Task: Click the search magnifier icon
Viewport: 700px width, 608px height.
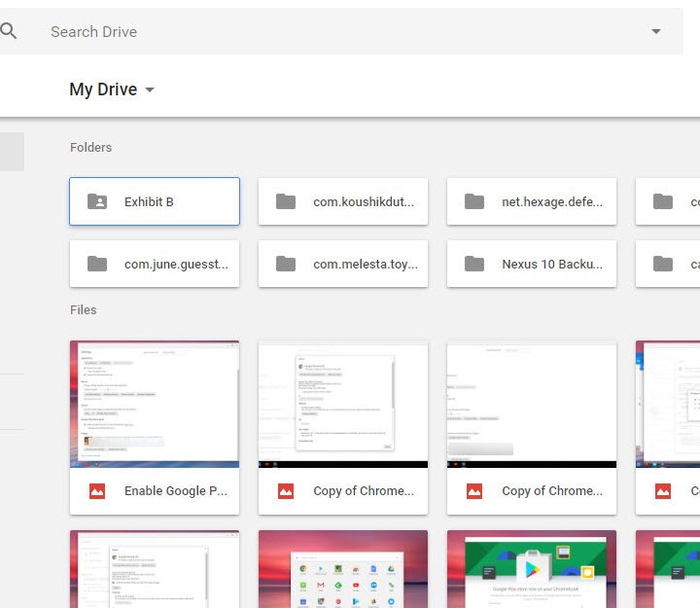Action: click(x=8, y=31)
